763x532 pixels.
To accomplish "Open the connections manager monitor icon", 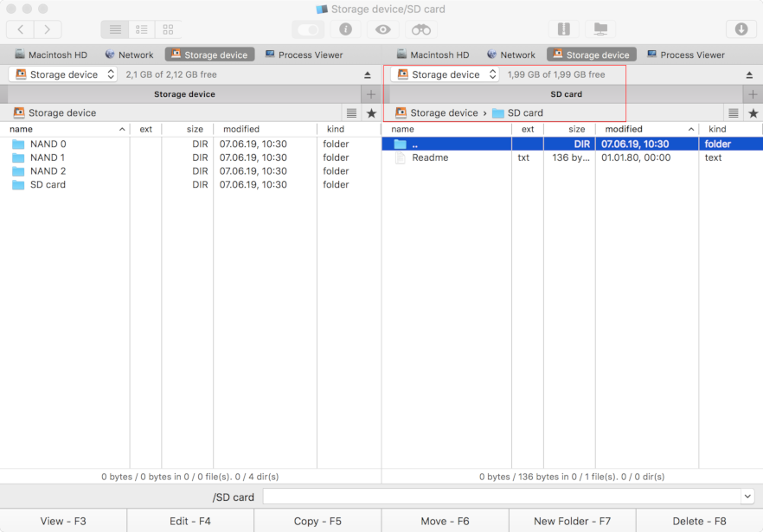I will click(x=600, y=29).
